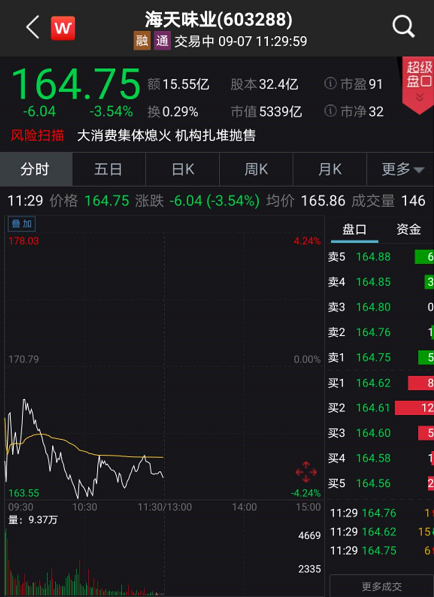Select the 卖4 164.85 order row
434x597 pixels.
tap(381, 282)
